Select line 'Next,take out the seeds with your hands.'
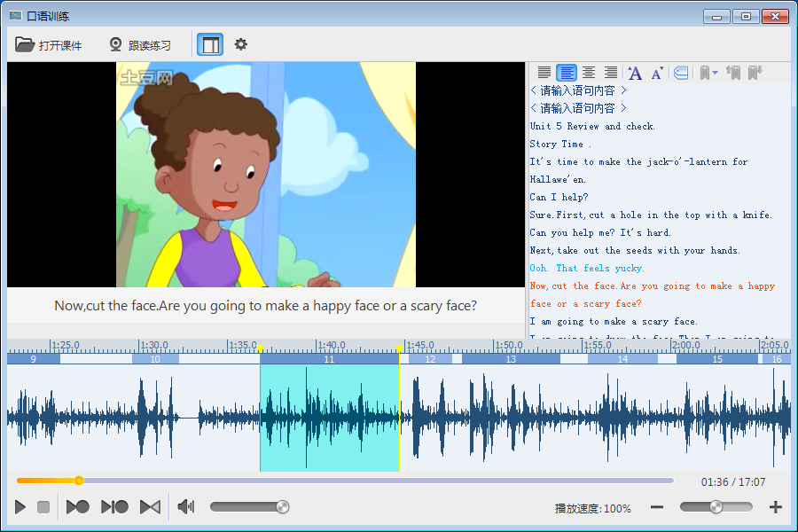The image size is (798, 532). [635, 250]
